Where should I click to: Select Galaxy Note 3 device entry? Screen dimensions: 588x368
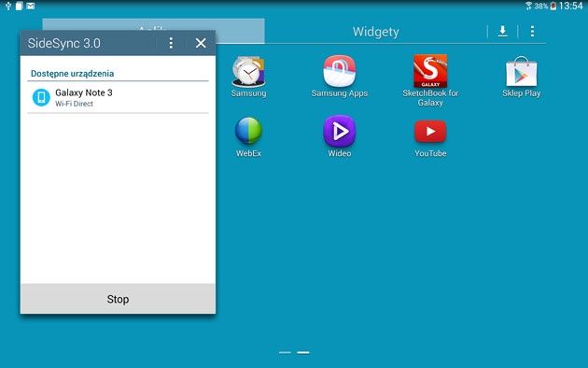point(118,97)
